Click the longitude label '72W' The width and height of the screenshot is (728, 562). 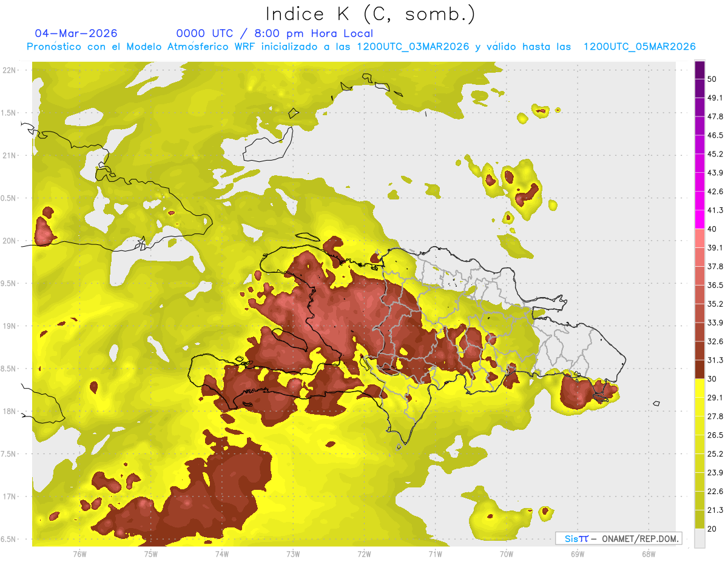[x=364, y=554]
